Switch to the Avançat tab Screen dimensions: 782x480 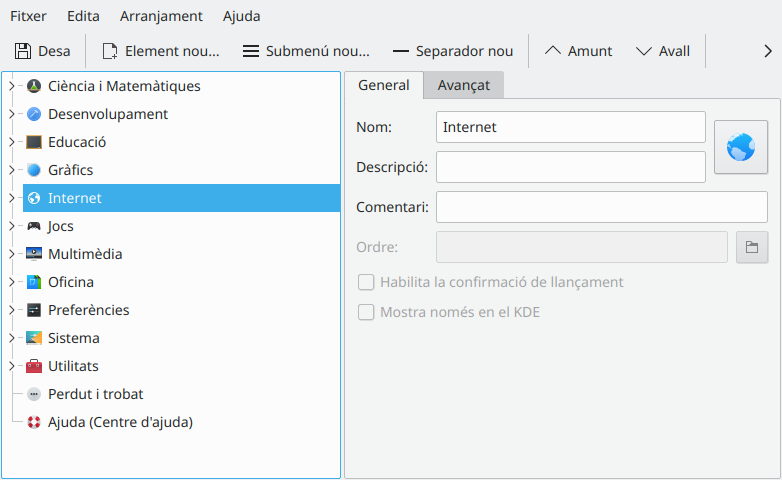coord(463,85)
